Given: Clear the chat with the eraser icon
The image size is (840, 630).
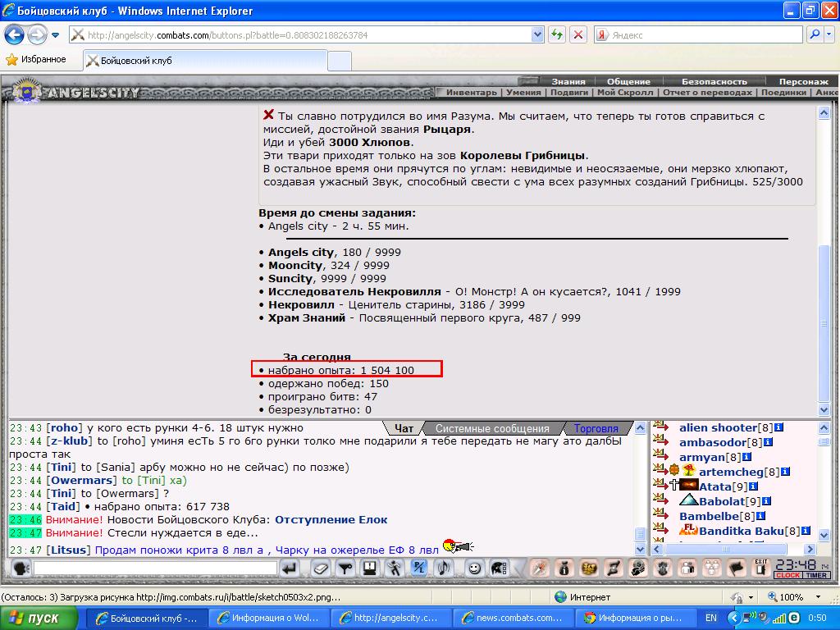Looking at the screenshot, I should pos(321,568).
